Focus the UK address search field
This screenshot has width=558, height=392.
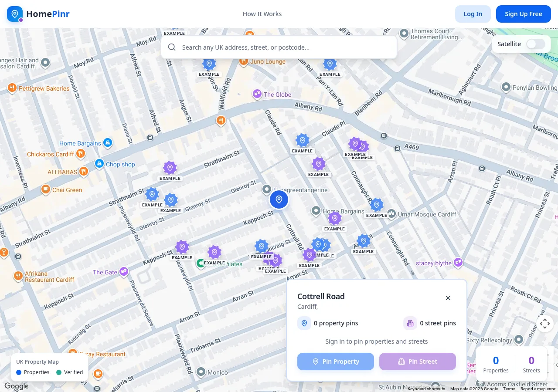point(279,47)
